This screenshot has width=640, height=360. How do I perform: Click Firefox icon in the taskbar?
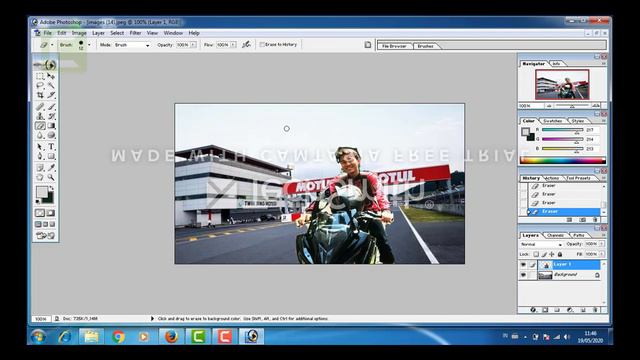click(171, 336)
